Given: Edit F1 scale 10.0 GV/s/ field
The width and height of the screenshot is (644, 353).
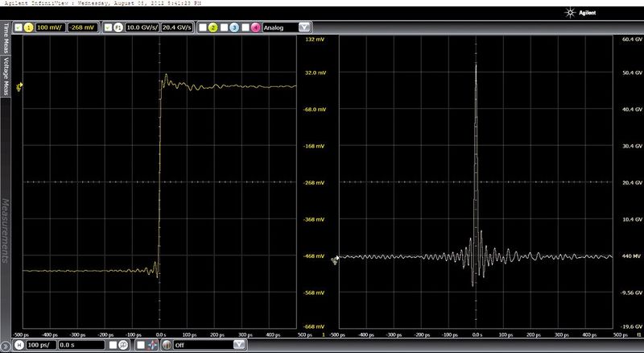Looking at the screenshot, I should [x=142, y=27].
